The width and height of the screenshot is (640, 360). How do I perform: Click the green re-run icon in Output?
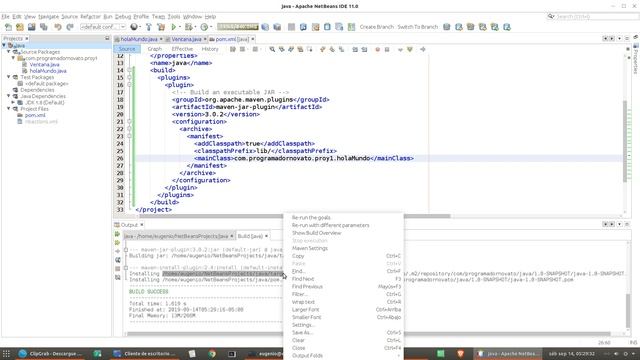[x=118, y=234]
